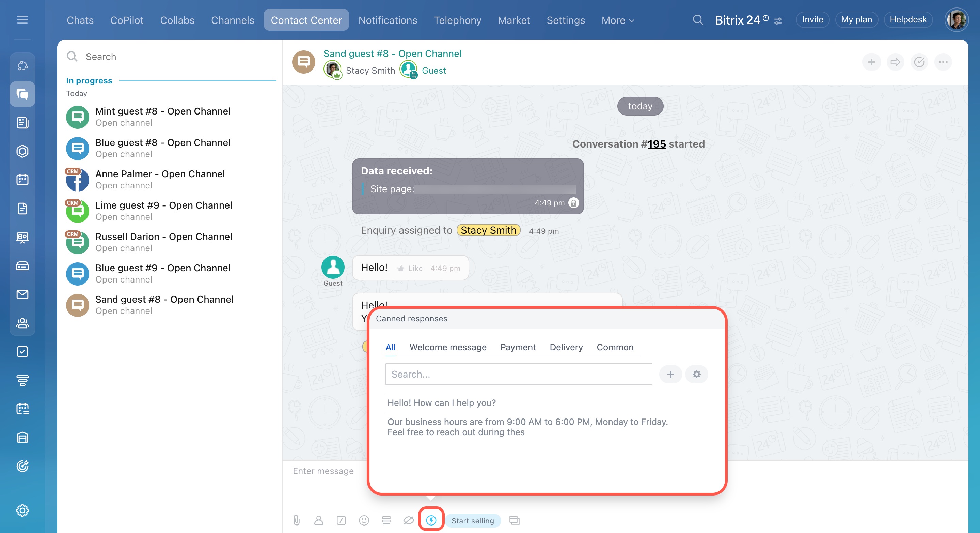Screen dimensions: 980x533
Task: Open the Market tab
Action: [514, 20]
